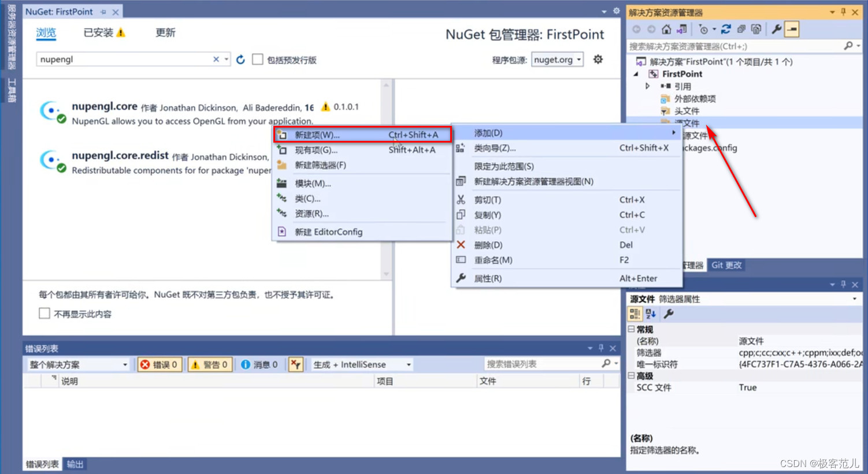Open the Properties object selector dropdown
Image resolution: width=868 pixels, height=474 pixels.
(x=855, y=298)
